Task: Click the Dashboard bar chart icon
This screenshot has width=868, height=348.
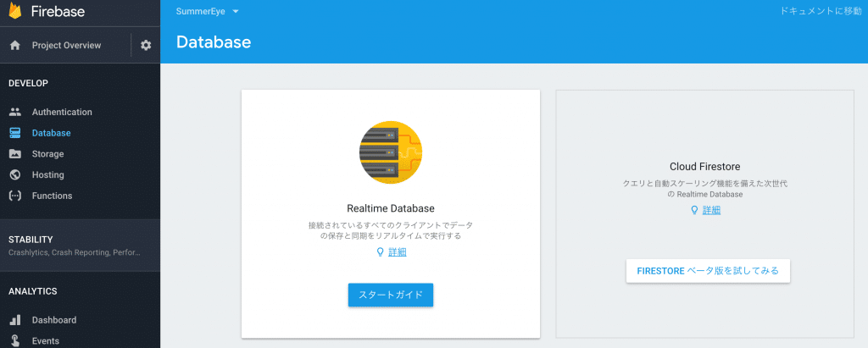Action: (15, 320)
